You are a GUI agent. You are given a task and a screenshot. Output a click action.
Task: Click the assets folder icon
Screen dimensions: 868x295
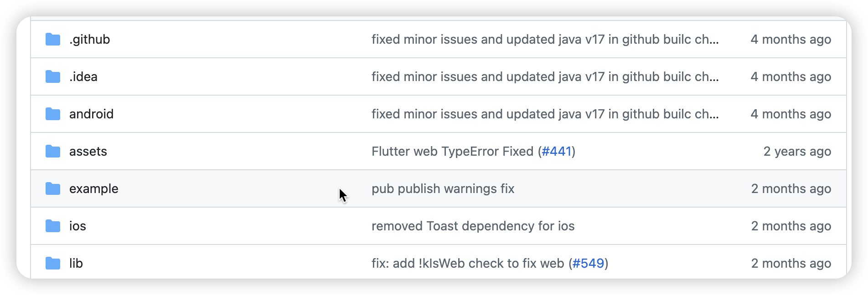point(52,151)
